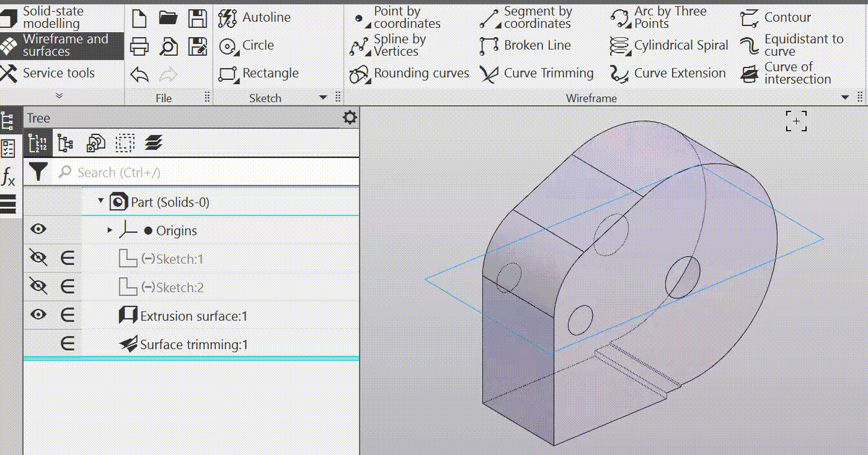The width and height of the screenshot is (868, 455).
Task: Select Surface trimming:1 in the tree
Action: click(x=193, y=345)
